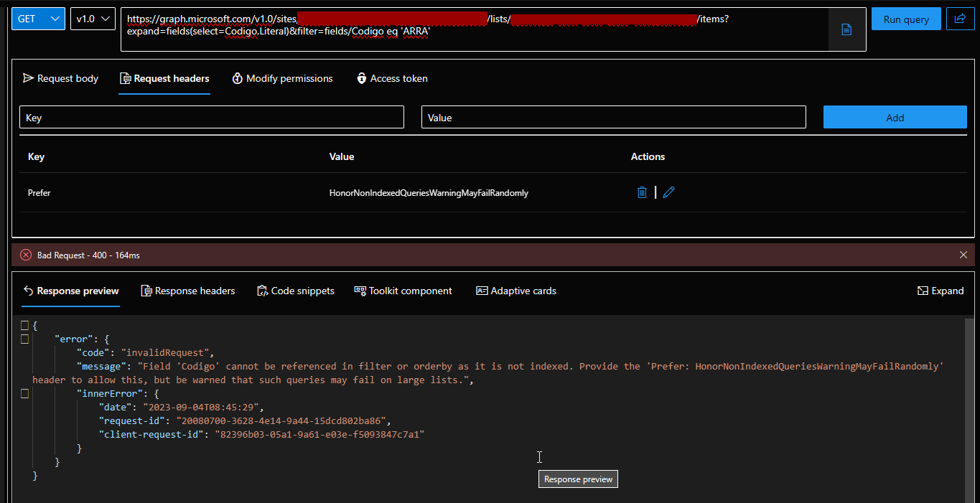Switch to the Request body tab
The width and height of the screenshot is (980, 503).
(x=60, y=78)
